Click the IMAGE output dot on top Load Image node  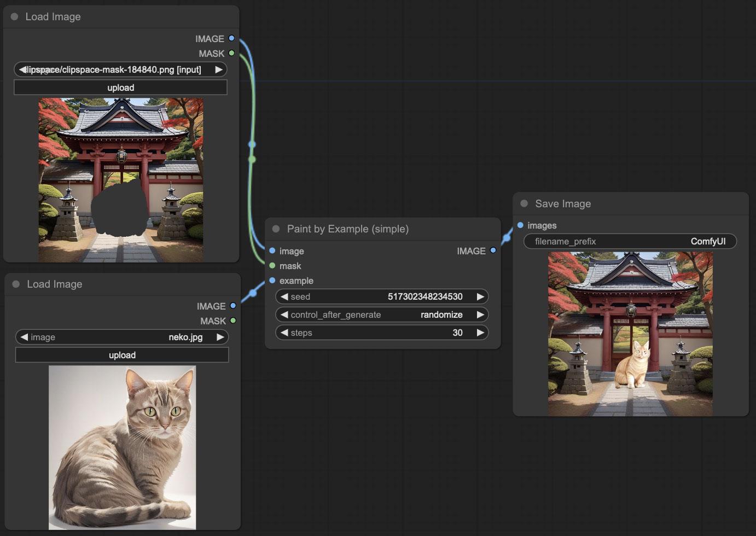[232, 38]
